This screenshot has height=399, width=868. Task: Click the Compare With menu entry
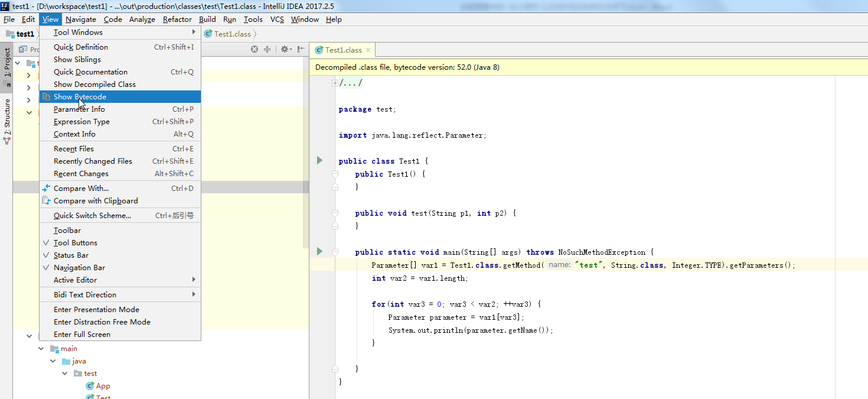tap(81, 189)
